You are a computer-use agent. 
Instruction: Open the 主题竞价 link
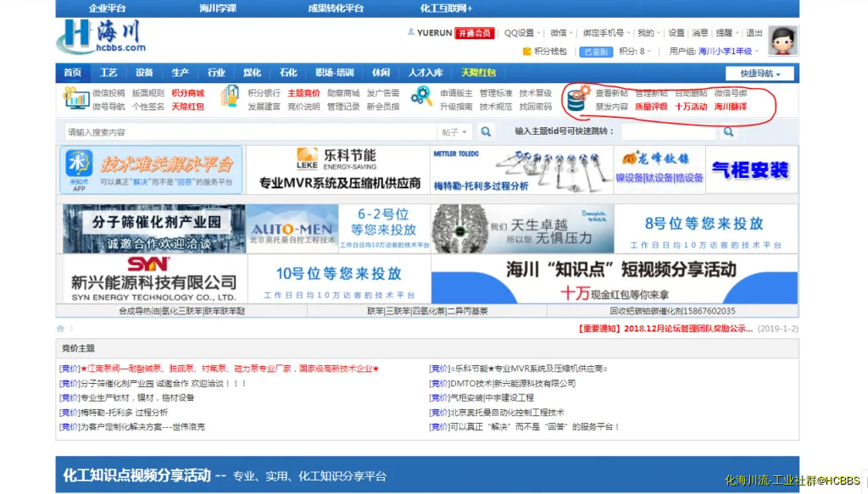pos(303,93)
